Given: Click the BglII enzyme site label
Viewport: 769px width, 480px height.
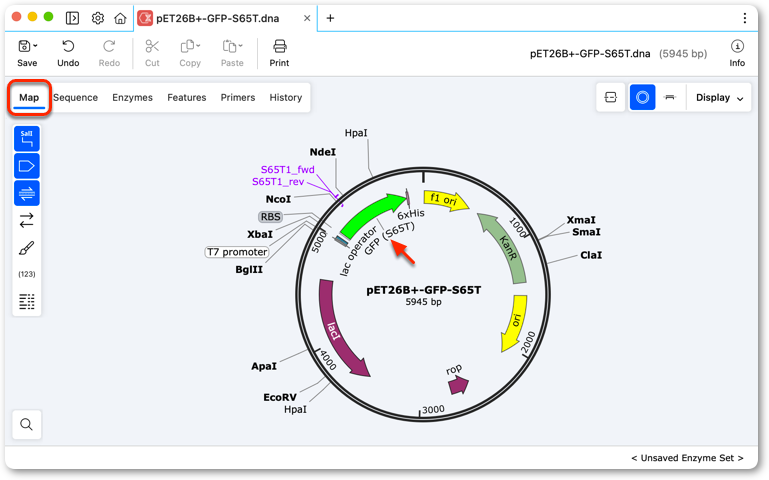Looking at the screenshot, I should (249, 270).
